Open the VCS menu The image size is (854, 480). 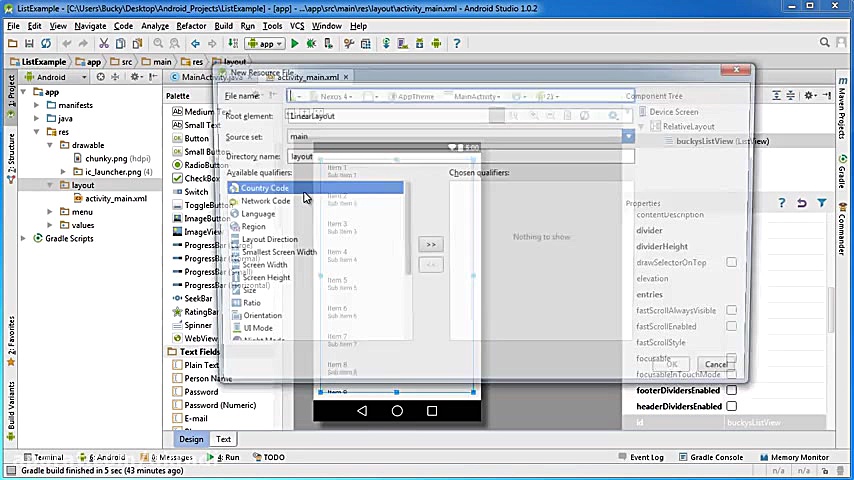coord(297,26)
